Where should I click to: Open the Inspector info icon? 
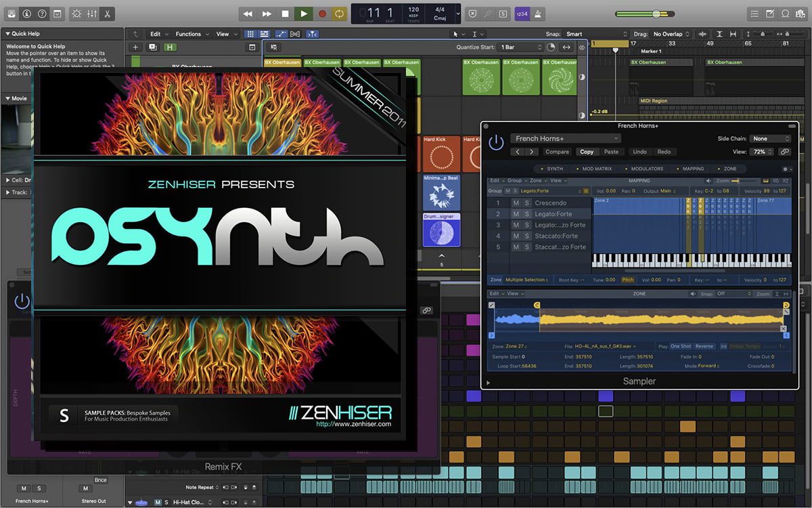point(26,14)
